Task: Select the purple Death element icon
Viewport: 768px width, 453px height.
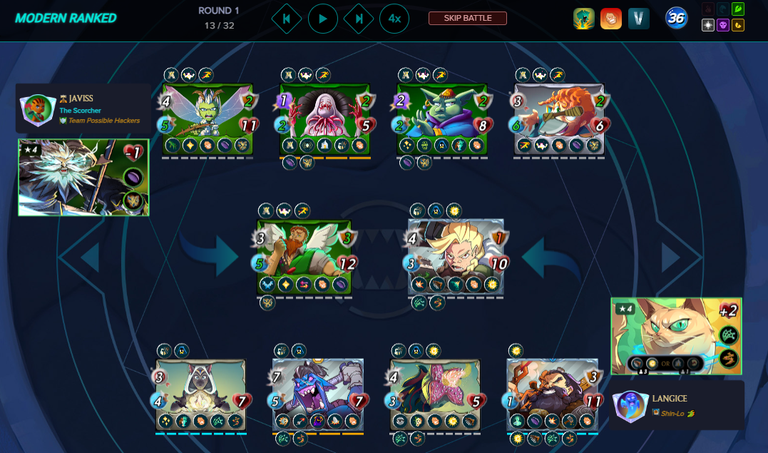Action: [x=722, y=25]
